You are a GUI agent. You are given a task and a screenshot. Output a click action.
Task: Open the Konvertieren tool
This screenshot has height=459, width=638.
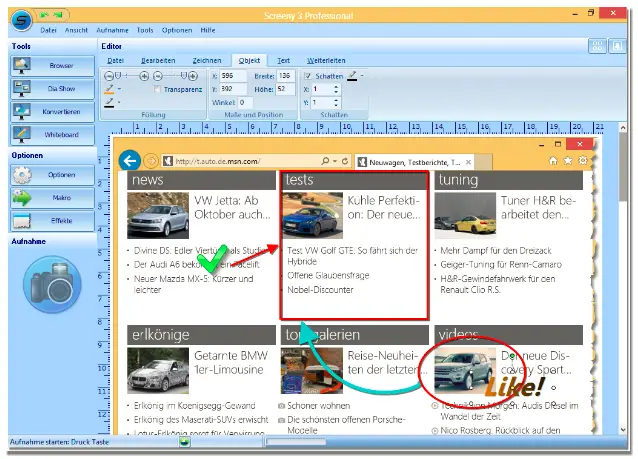(52, 111)
